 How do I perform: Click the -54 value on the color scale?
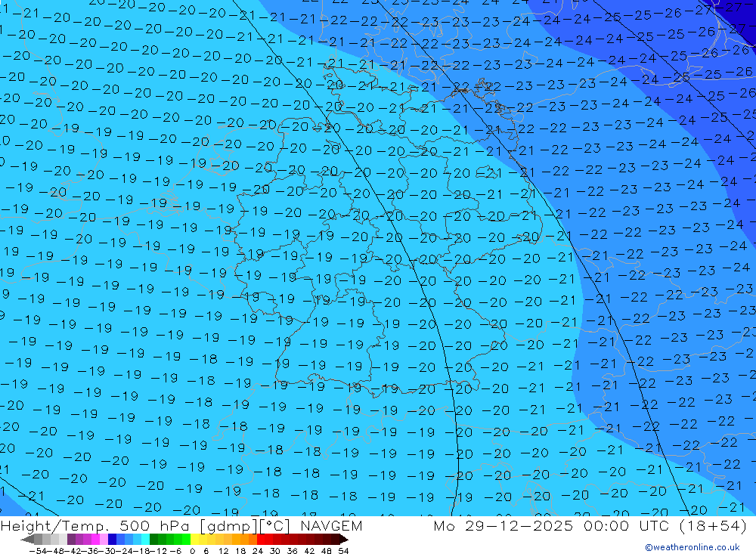[38, 551]
